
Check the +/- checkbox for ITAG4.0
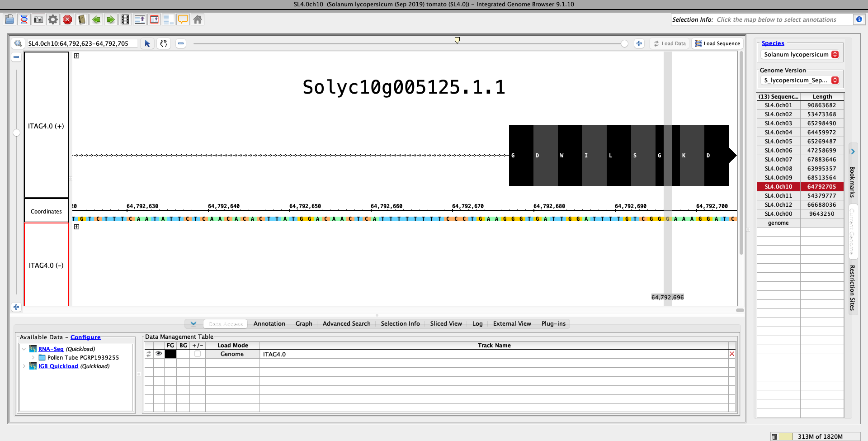click(198, 354)
